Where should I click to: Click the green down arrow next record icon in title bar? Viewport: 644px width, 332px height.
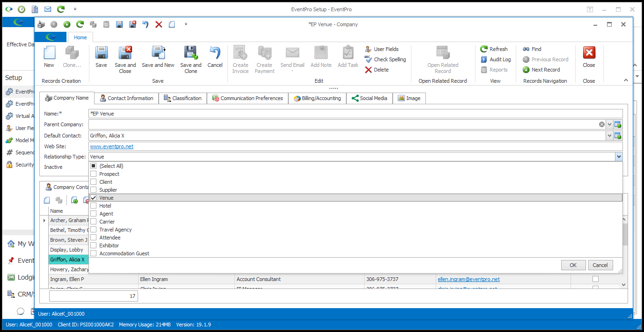click(67, 24)
